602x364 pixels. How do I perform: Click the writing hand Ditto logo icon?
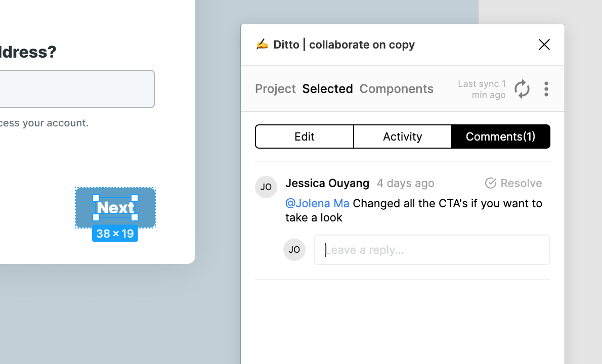[x=262, y=44]
